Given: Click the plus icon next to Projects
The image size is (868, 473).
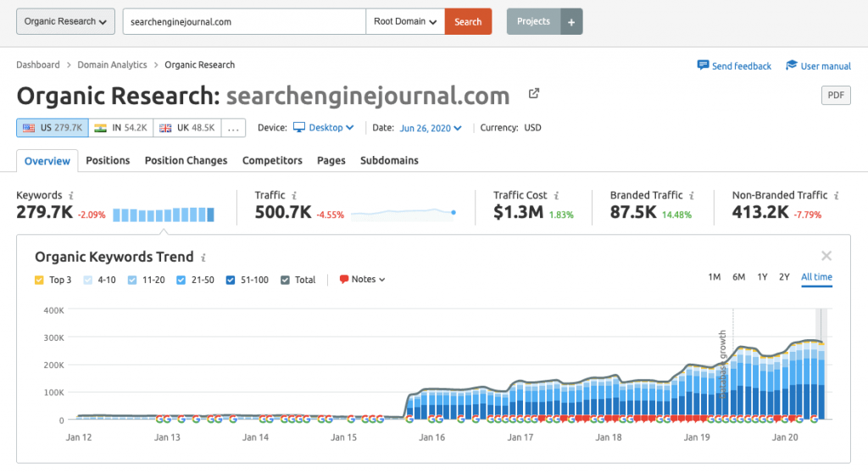Looking at the screenshot, I should tap(570, 22).
